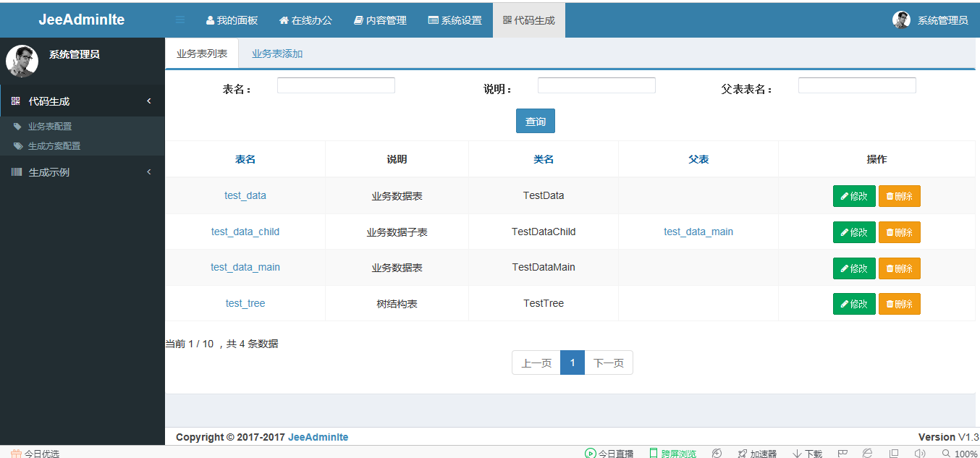
Task: Click 修改 button for test_tree row
Action: pyautogui.click(x=854, y=304)
